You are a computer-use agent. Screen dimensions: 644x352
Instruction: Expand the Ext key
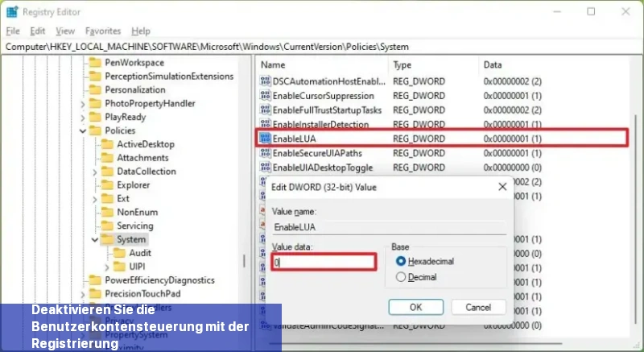(x=95, y=199)
